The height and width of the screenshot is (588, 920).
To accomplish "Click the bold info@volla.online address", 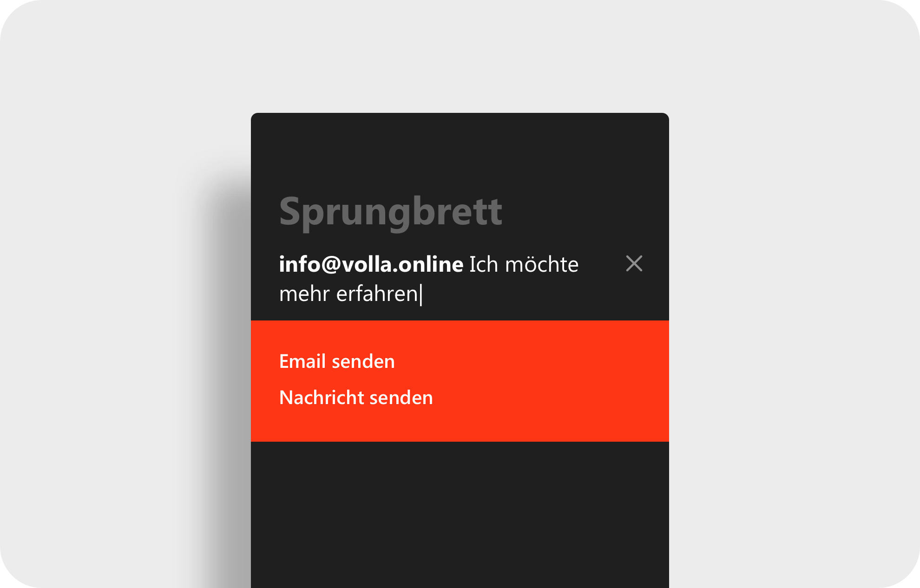I will point(371,264).
